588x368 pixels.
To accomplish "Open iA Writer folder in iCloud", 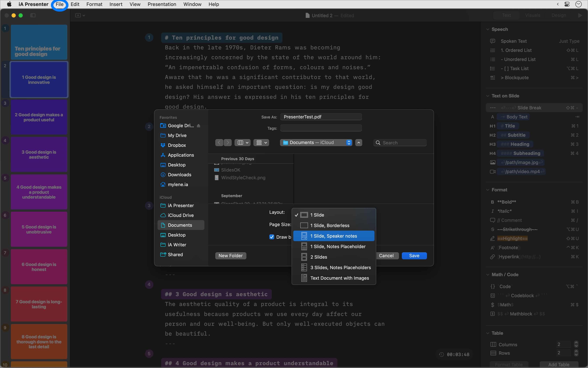I will 181,245.
